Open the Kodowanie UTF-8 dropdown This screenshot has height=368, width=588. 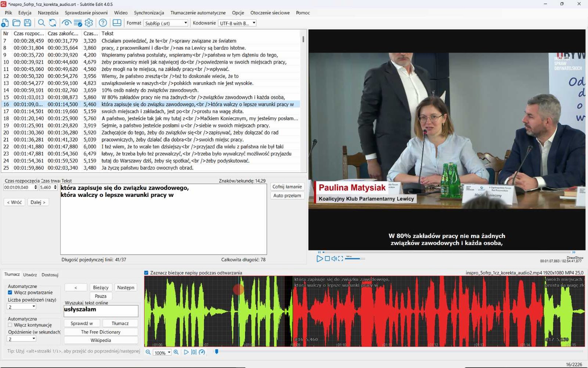tap(237, 23)
